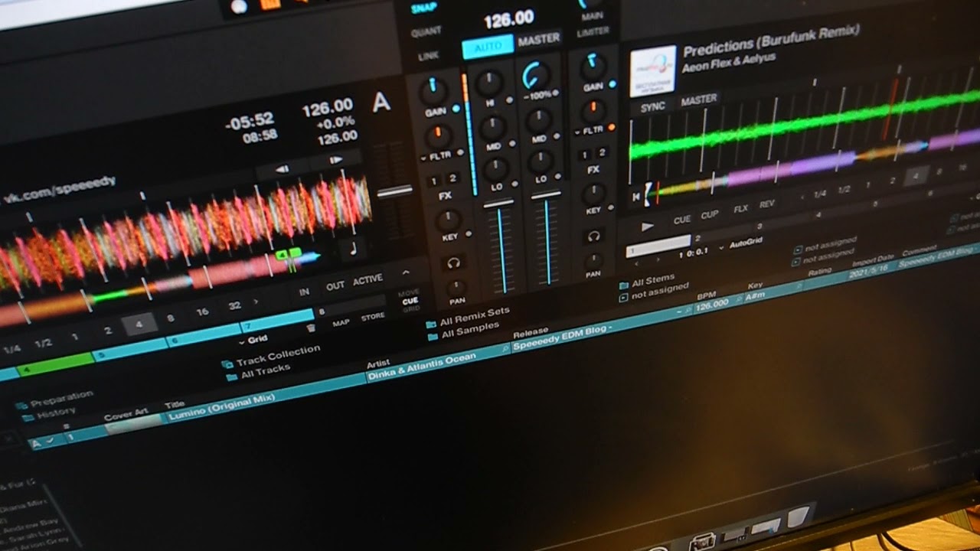This screenshot has width=980, height=551.
Task: Click CUP button on deck B
Action: click(x=710, y=215)
